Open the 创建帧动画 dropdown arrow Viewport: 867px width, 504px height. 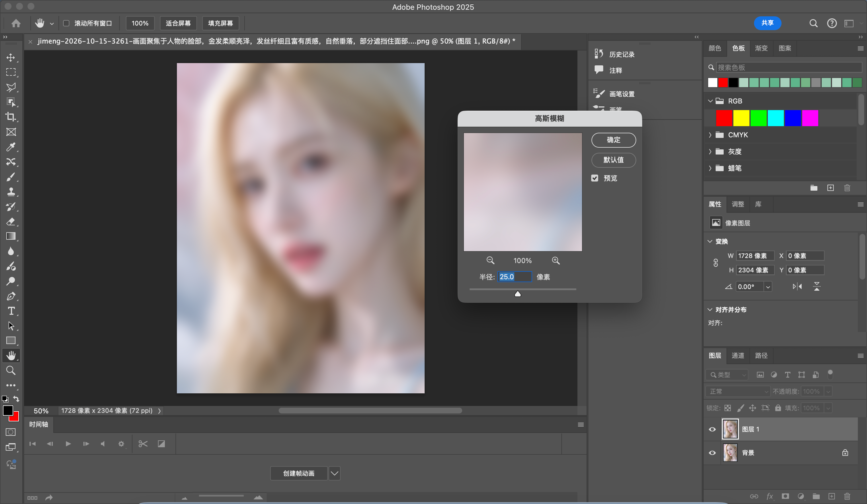(334, 473)
